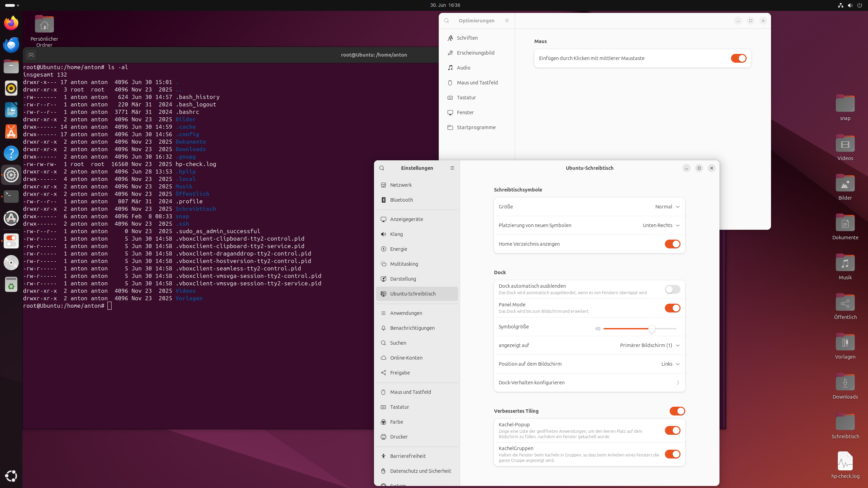Open the Tweaks toggle icon in the dock

[x=11, y=241]
